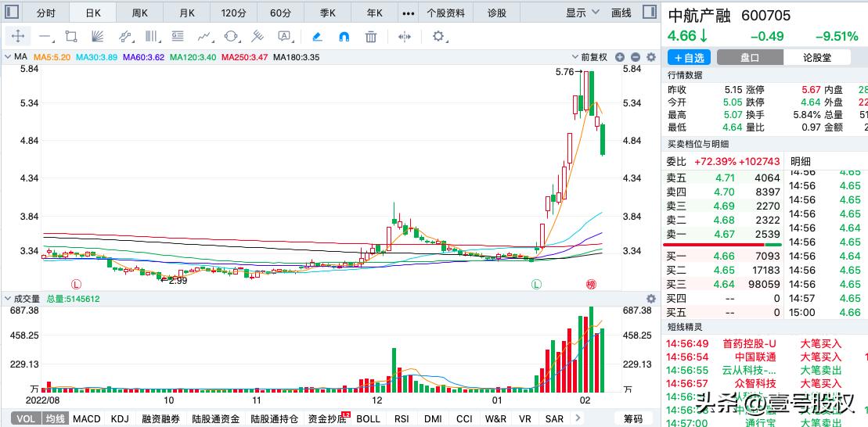Select the vertical cycle lines tool

[152, 37]
